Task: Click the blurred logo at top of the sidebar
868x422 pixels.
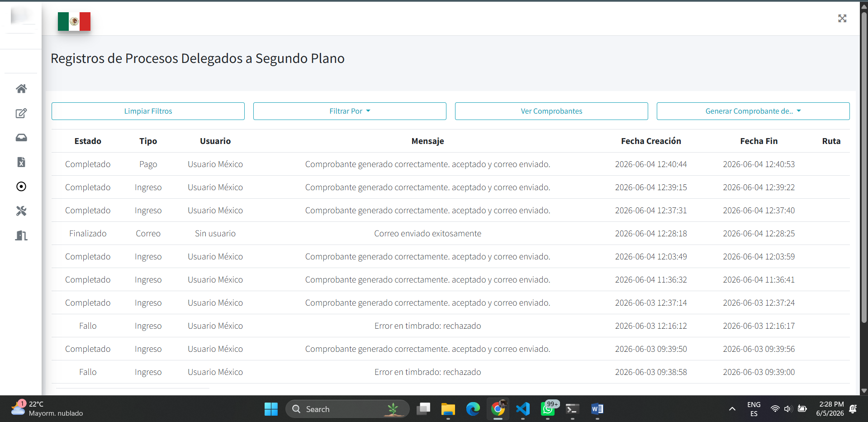Action: 21,16
